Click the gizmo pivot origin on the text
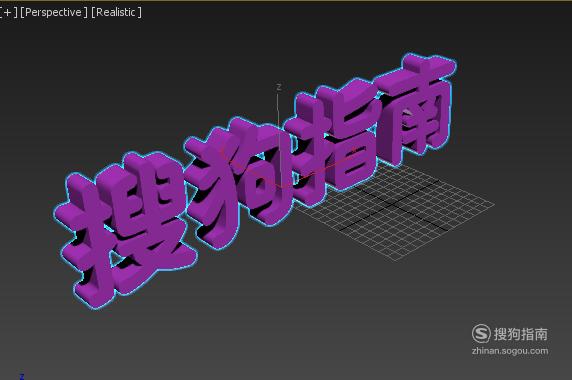 point(281,187)
